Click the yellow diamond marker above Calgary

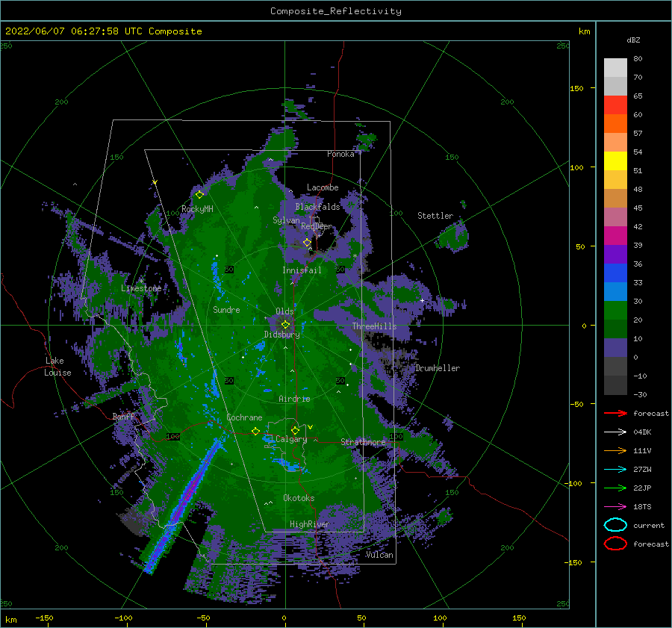tap(295, 430)
